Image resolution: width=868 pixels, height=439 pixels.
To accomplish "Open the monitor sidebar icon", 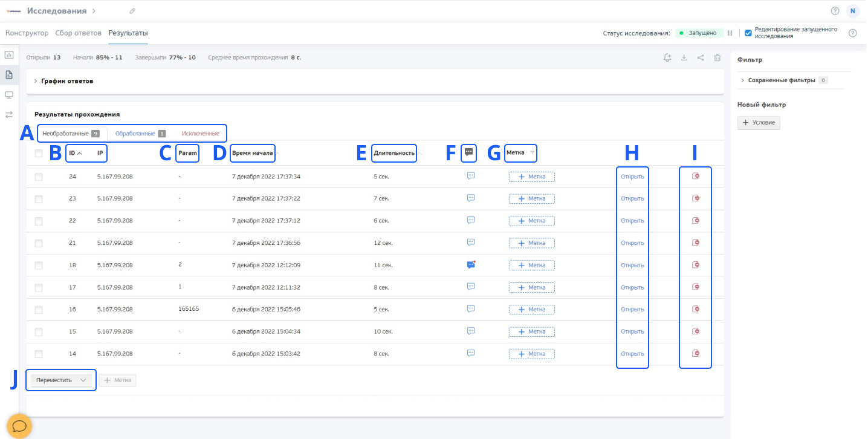I will click(9, 95).
